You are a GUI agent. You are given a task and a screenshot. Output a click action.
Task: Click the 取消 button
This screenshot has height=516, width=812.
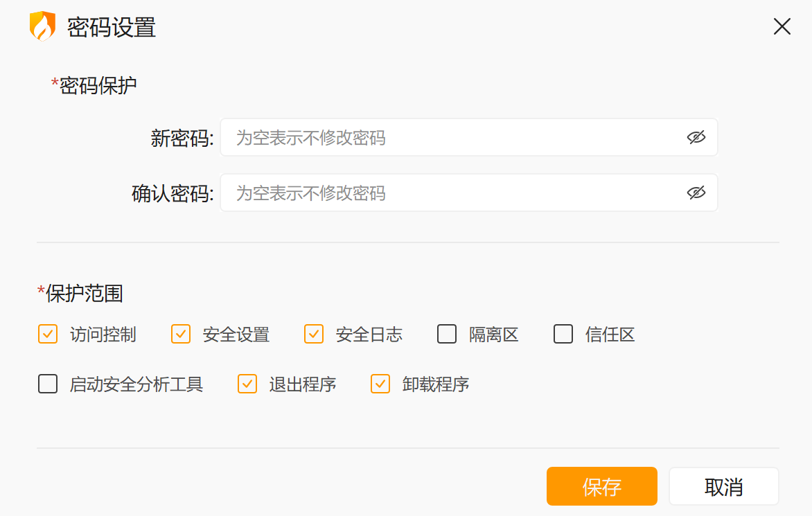[723, 486]
